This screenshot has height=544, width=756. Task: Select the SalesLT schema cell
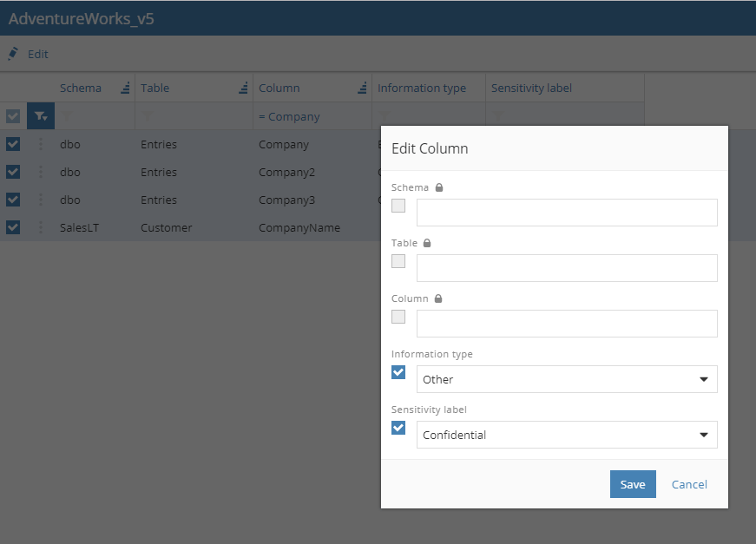point(79,227)
